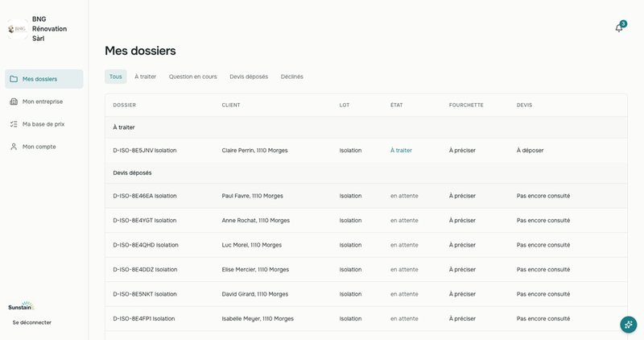Click client David Girard, 1110 Morges
This screenshot has height=340, width=644.
(255, 294)
